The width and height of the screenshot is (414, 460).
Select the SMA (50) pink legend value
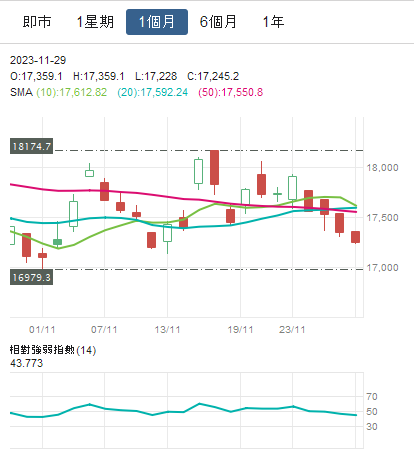coord(231,92)
